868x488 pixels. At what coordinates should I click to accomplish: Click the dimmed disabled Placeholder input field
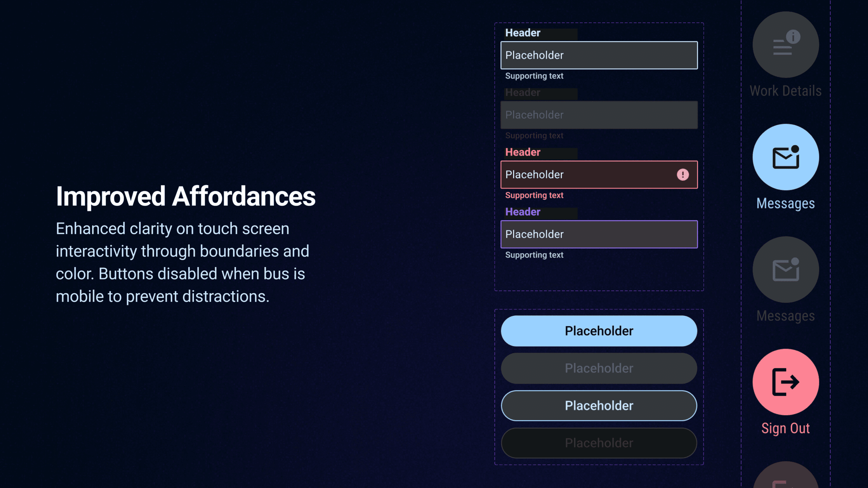click(x=599, y=115)
